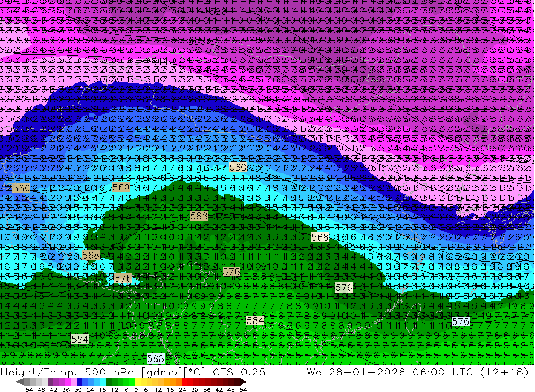The image size is (535, 392).
Task: Click the yellow legend swatch above 0
Action: pos(138,382)
